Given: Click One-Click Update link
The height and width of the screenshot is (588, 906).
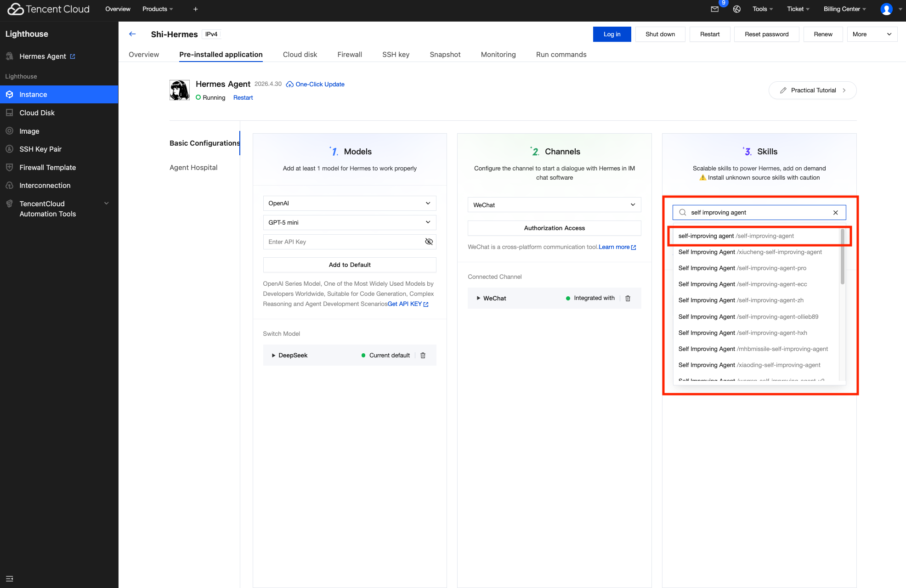Looking at the screenshot, I should click(315, 84).
